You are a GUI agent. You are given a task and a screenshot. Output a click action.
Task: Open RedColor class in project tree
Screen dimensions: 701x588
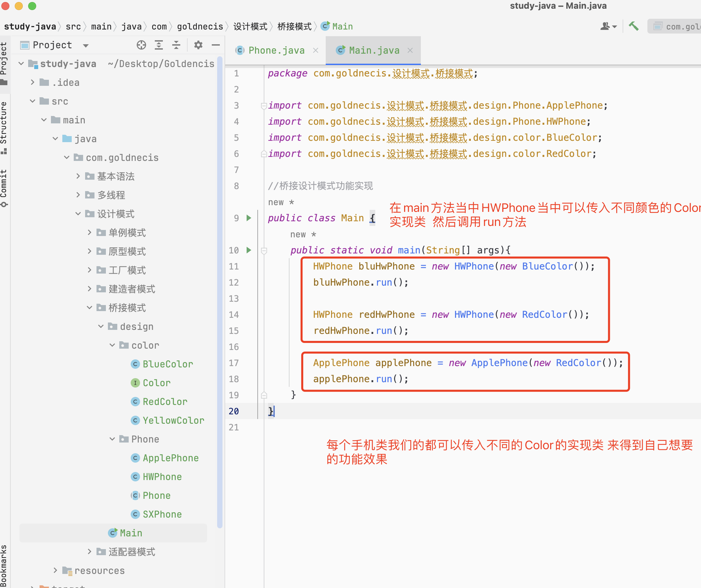pyautogui.click(x=159, y=402)
